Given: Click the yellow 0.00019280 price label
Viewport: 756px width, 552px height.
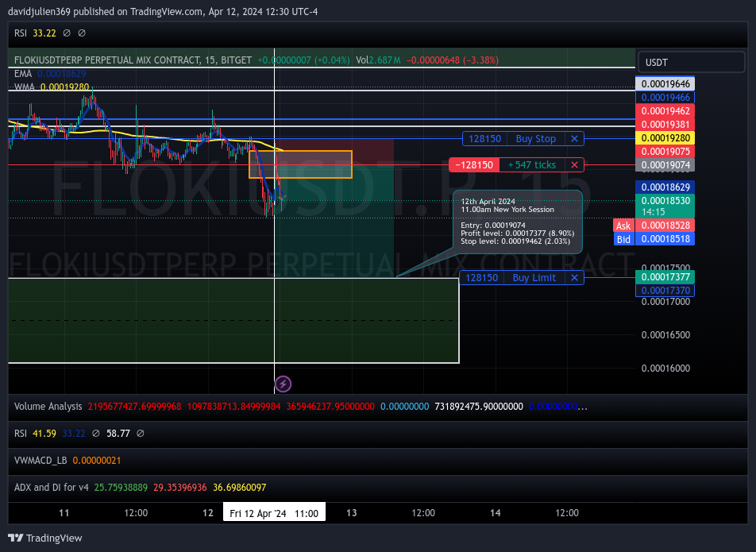Looking at the screenshot, I should (665, 138).
